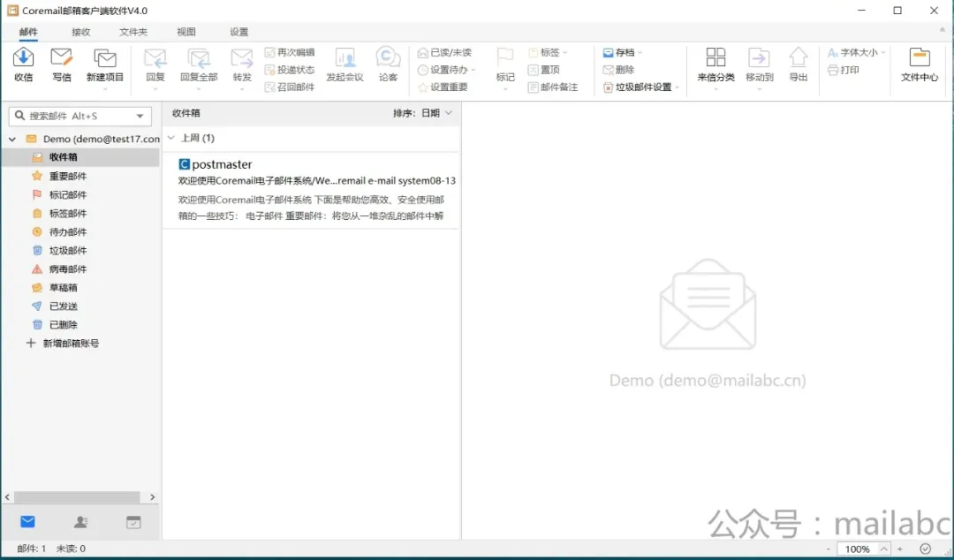Open the 设置 ribbon tab

tap(239, 32)
